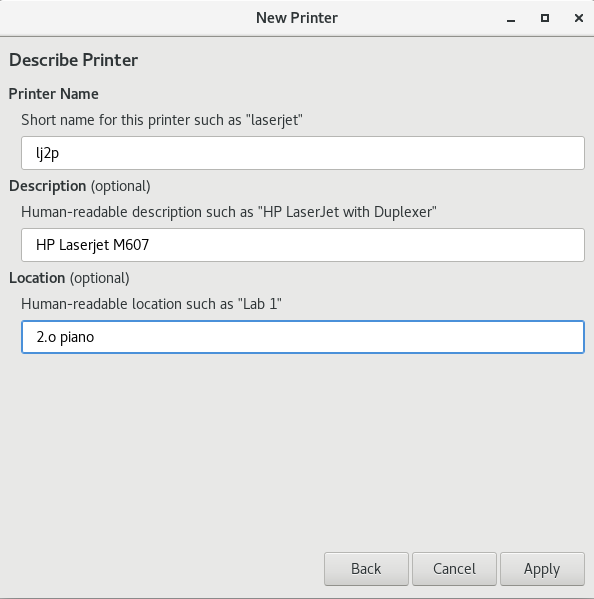Focus the Description field with HP Laserjet M607
The height and width of the screenshot is (599, 594).
(303, 245)
